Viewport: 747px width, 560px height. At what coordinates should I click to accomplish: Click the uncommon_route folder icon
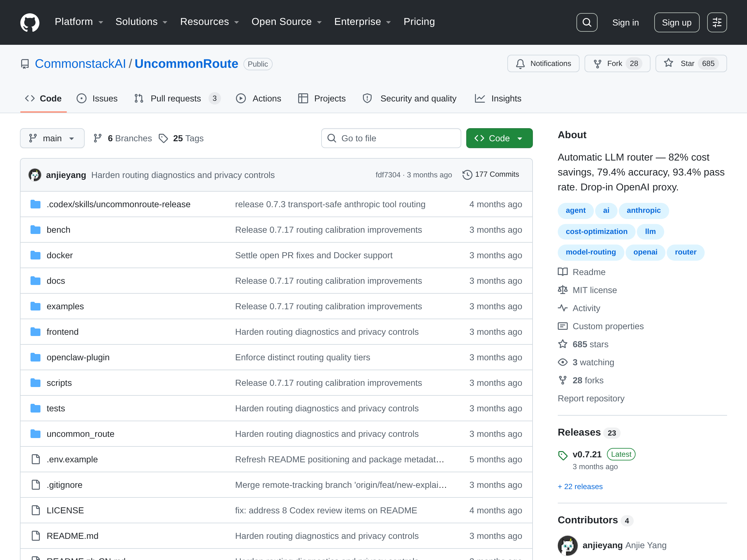click(35, 434)
